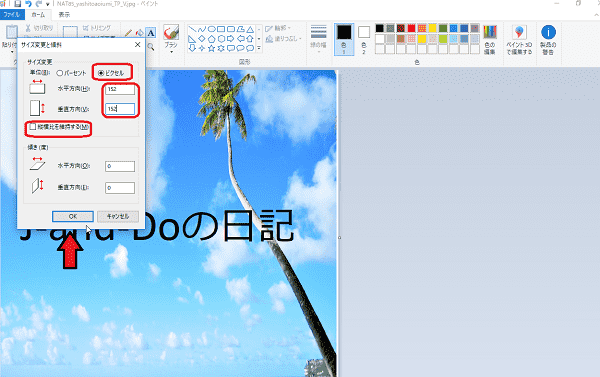The image size is (600, 377).
Task: Click the skew 水平方向(O) degree field
Action: pyautogui.click(x=120, y=166)
